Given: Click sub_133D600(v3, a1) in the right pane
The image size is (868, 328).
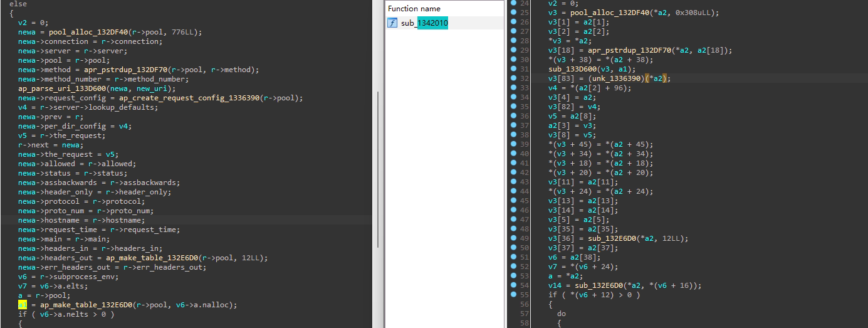Looking at the screenshot, I should click(592, 69).
